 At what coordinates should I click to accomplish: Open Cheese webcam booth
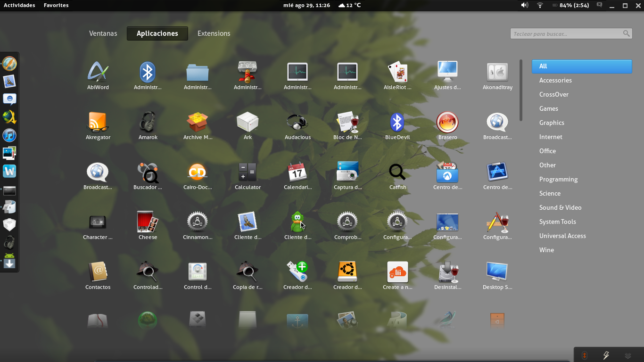tap(148, 225)
